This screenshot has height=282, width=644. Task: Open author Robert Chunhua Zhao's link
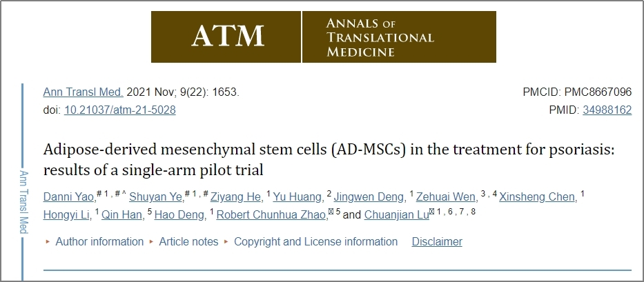coord(271,214)
